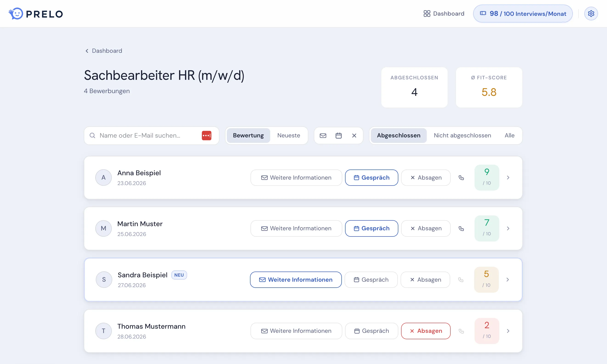This screenshot has height=364, width=607.
Task: Click the search magnifier icon
Action: 92,135
